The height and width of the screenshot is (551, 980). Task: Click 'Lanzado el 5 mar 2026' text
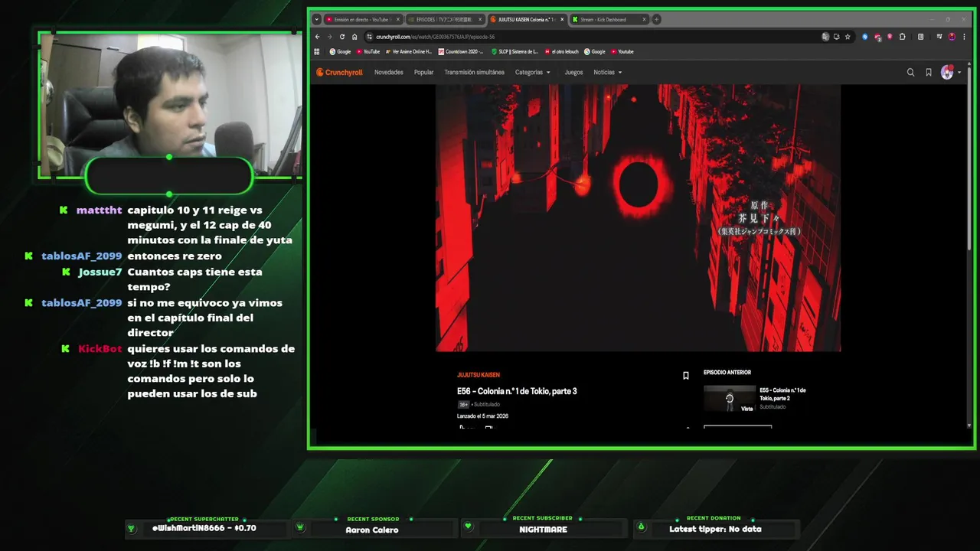pyautogui.click(x=482, y=416)
